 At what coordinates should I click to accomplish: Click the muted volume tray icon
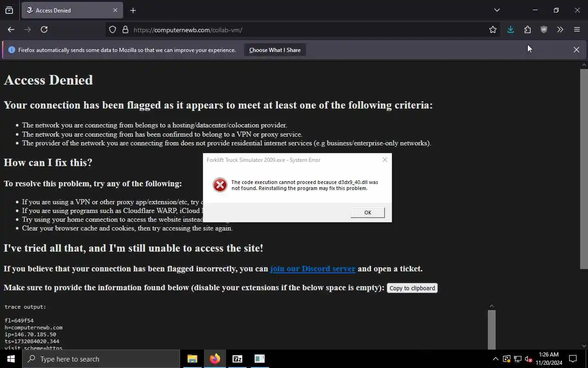pos(529,359)
